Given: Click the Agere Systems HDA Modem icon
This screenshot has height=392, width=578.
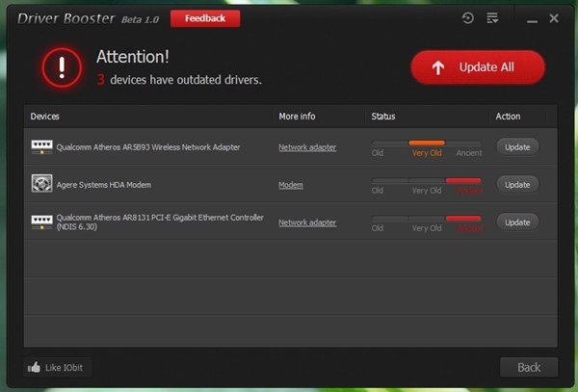Looking at the screenshot, I should (x=41, y=183).
